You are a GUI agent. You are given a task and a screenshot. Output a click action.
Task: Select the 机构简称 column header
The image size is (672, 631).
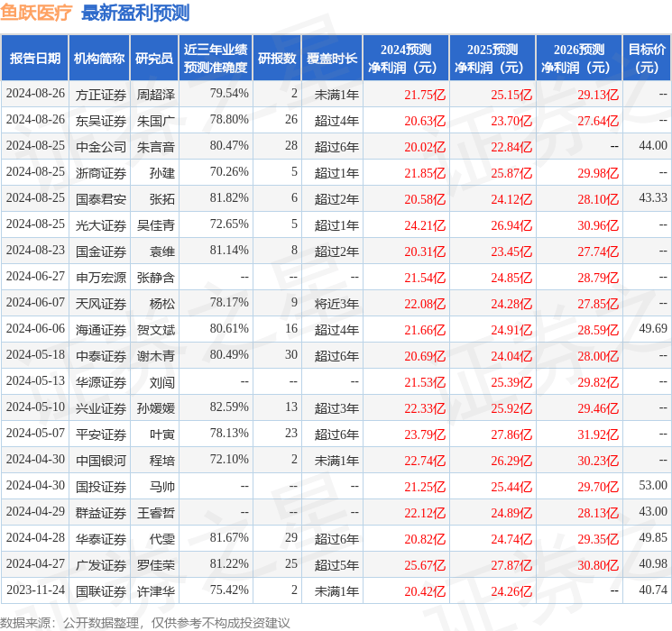tap(99, 59)
